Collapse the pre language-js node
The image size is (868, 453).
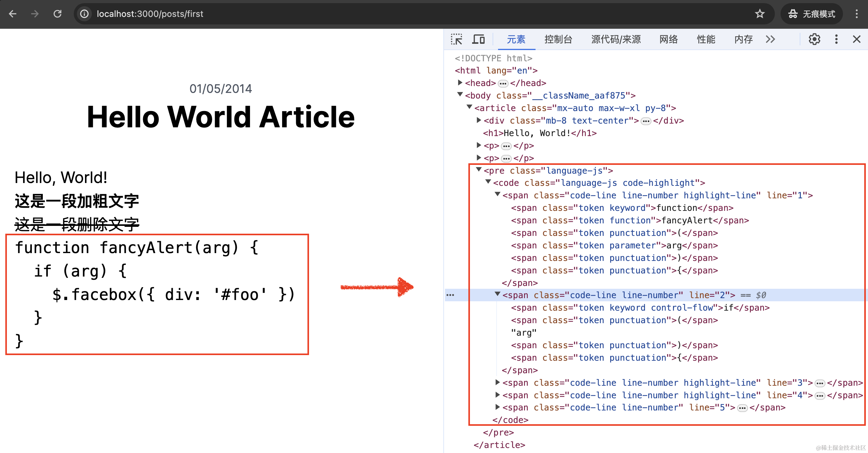point(478,170)
